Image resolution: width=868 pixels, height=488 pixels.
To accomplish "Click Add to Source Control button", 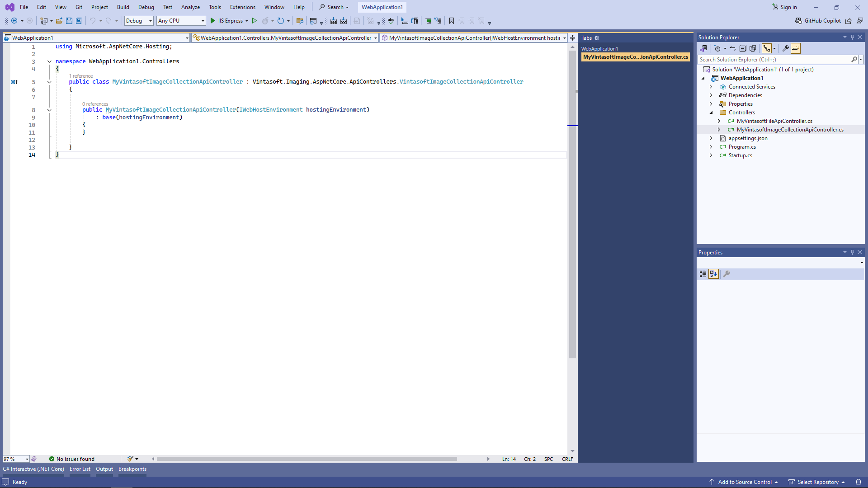I will pos(745,482).
